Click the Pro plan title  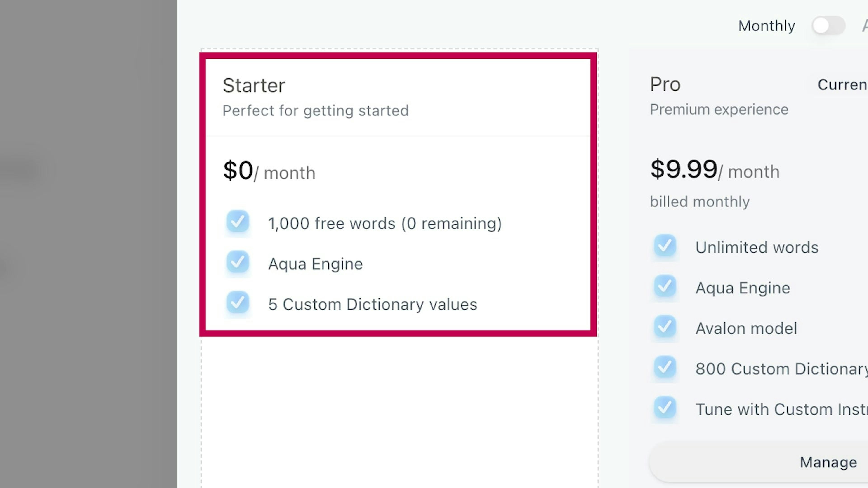coord(665,84)
